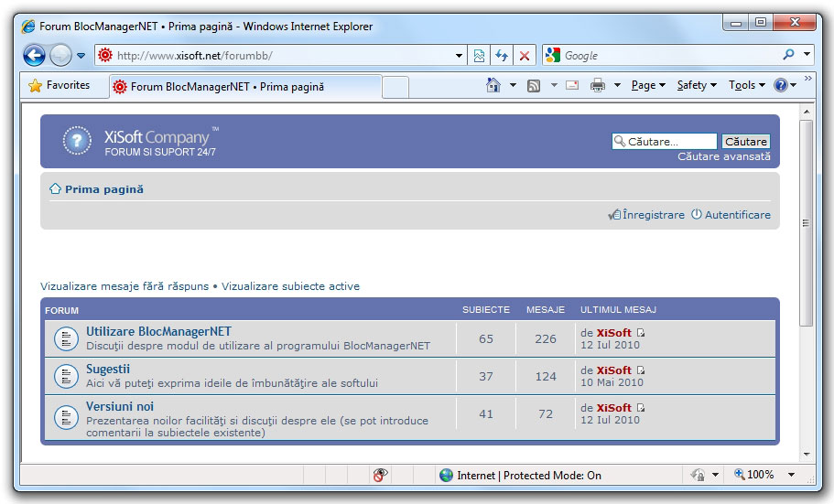Click the Print icon
This screenshot has width=834, height=504.
(x=598, y=85)
